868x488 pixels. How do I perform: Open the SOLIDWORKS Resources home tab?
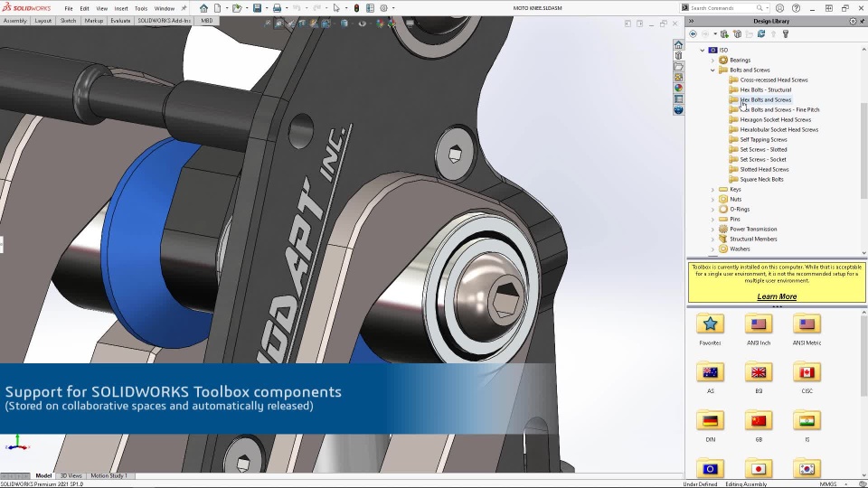(678, 45)
